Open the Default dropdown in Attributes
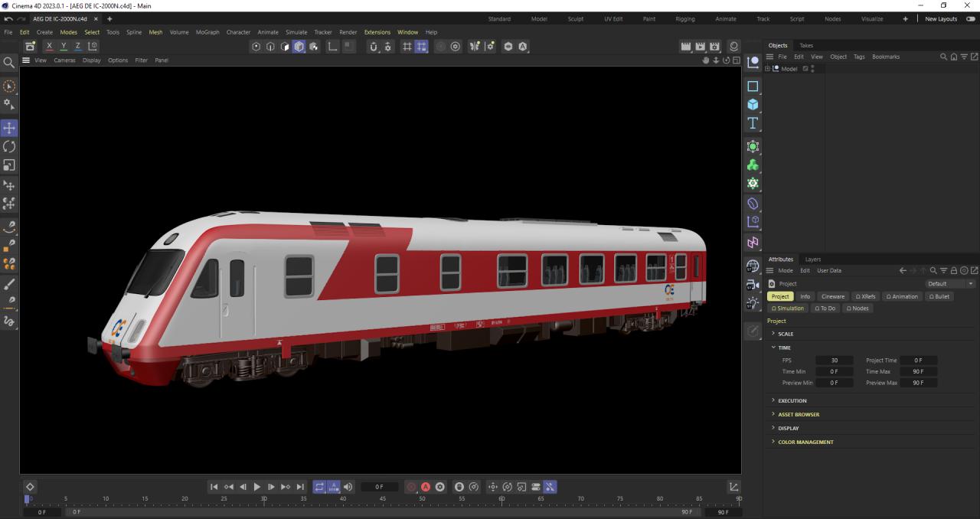The width and height of the screenshot is (980, 519). click(x=950, y=284)
